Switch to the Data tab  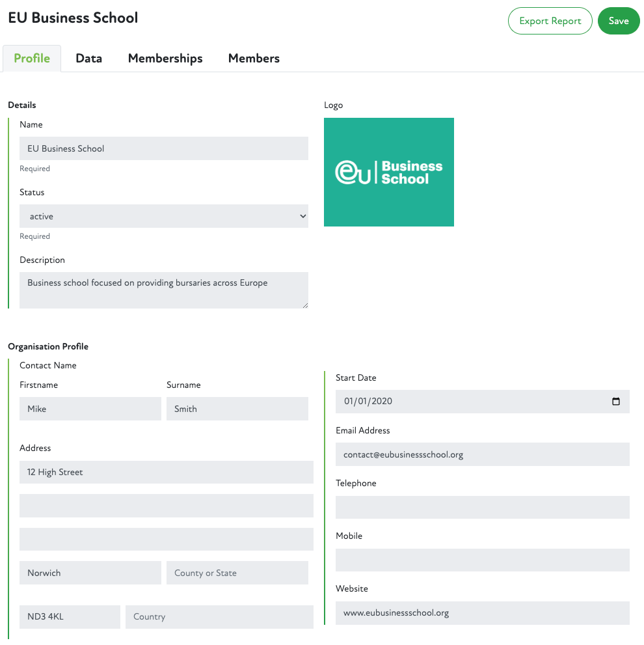coord(88,59)
